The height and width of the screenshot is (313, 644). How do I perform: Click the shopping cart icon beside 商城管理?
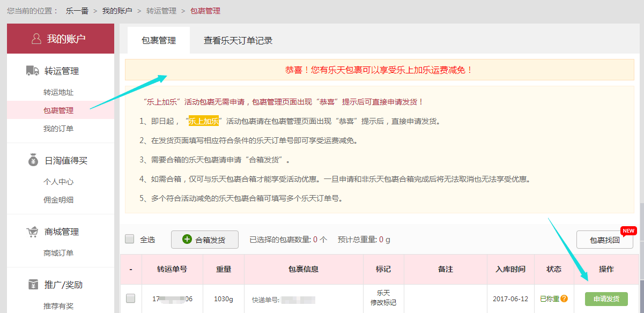33,232
